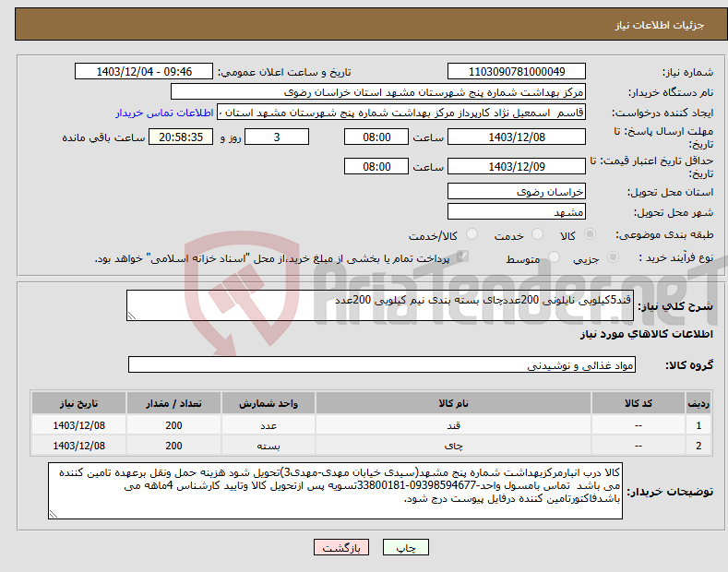728x572 pixels.
Task: Open the اطلاعات تماس خریدار link
Action: pos(164,113)
